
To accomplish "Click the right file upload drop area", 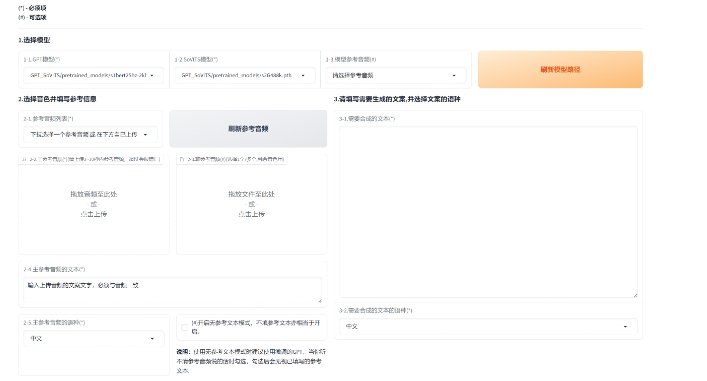I will [x=251, y=204].
